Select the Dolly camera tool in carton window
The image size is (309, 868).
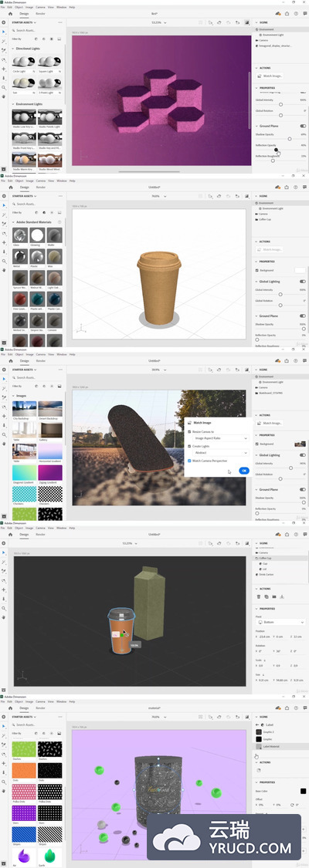[4, 599]
